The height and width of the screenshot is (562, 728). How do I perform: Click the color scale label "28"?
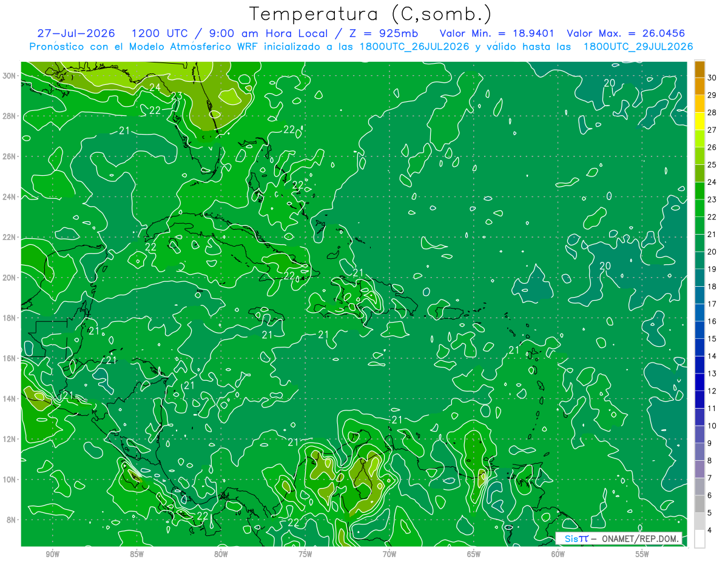point(712,113)
